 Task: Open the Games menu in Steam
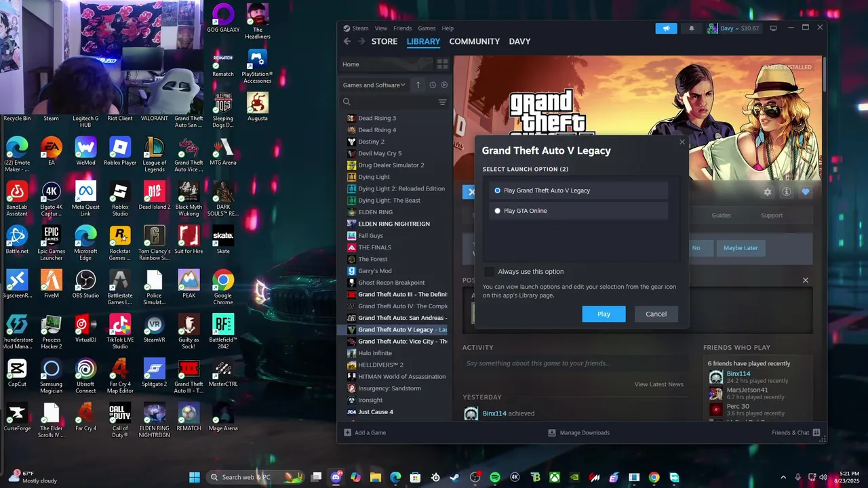tap(427, 28)
